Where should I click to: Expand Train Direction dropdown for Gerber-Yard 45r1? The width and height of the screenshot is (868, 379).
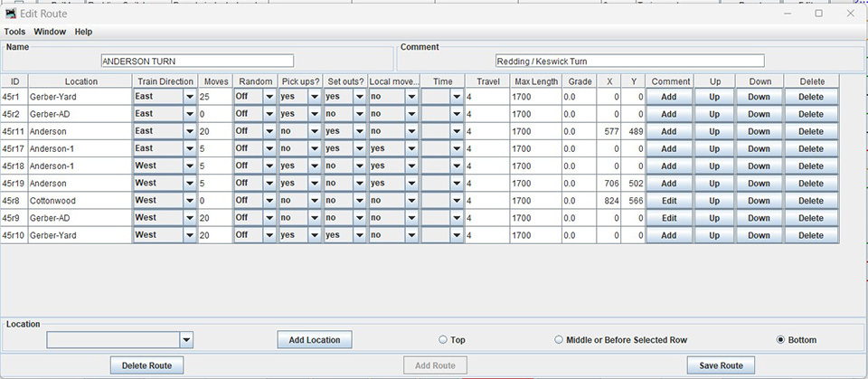point(189,97)
